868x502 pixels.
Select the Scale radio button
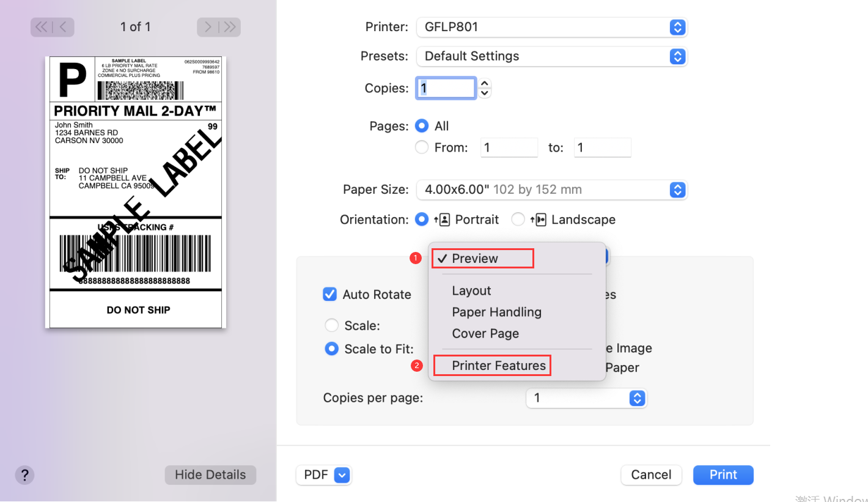pos(331,325)
